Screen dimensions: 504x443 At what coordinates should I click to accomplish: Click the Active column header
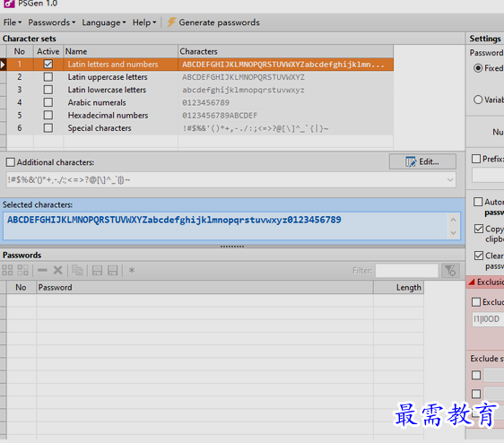48,51
